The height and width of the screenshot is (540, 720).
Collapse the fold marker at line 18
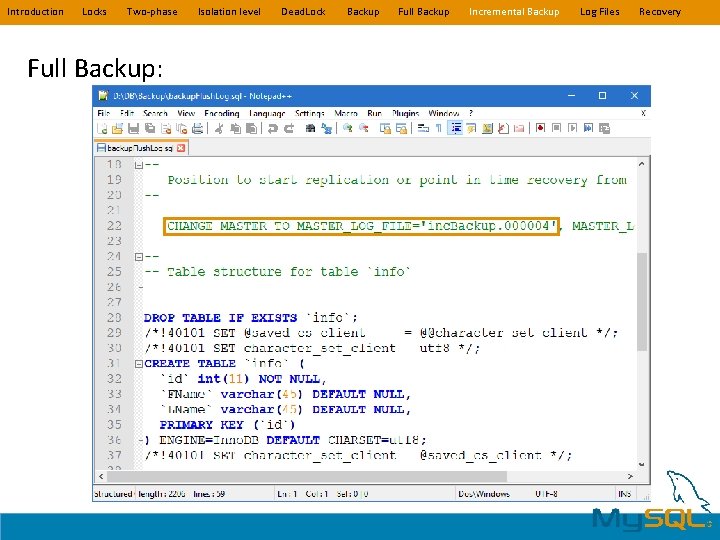[139, 164]
